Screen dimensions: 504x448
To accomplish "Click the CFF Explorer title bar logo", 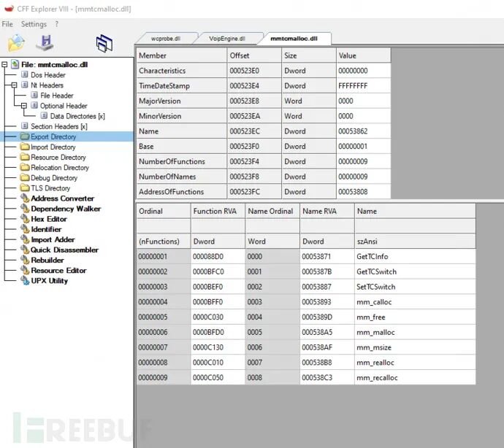I will point(9,8).
